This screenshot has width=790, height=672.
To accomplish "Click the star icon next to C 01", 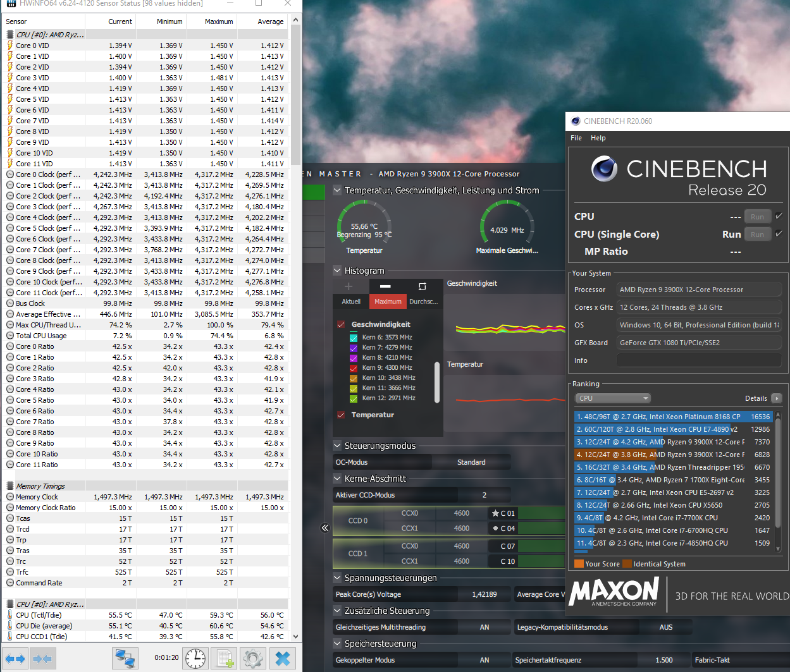I will (x=495, y=513).
